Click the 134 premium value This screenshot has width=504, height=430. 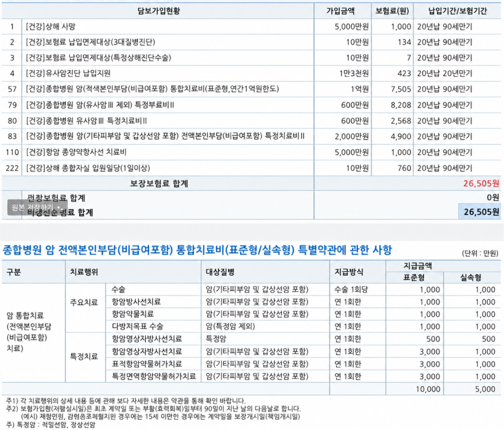pos(404,42)
